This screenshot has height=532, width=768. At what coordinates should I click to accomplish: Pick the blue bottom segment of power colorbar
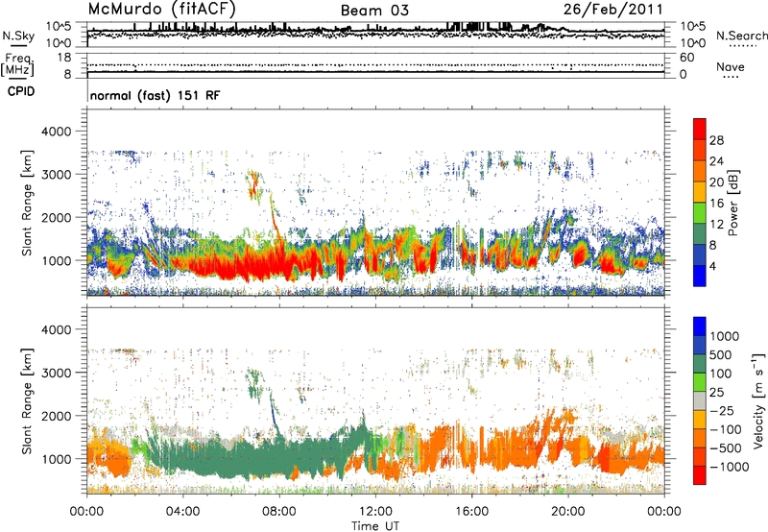point(700,276)
